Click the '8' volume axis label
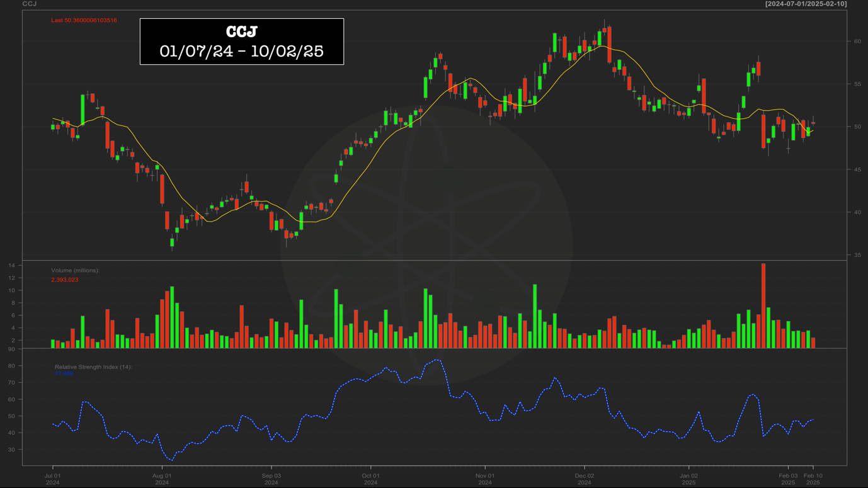The width and height of the screenshot is (868, 488). point(13,303)
